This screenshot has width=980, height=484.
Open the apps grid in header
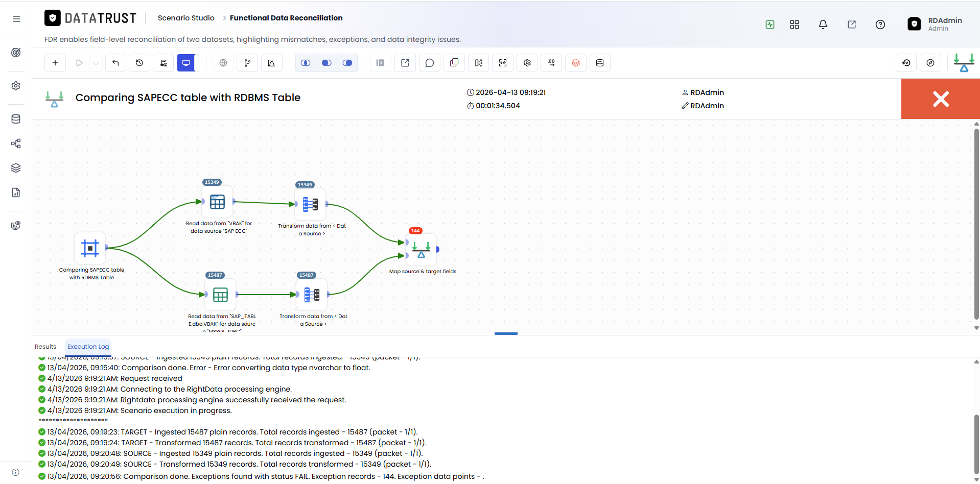coord(795,25)
